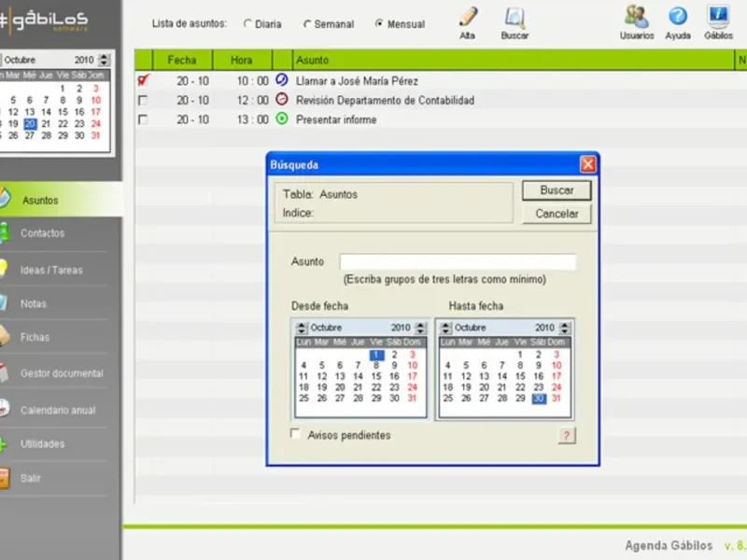Open the Contactos sidebar section
747x560 pixels.
tap(42, 232)
